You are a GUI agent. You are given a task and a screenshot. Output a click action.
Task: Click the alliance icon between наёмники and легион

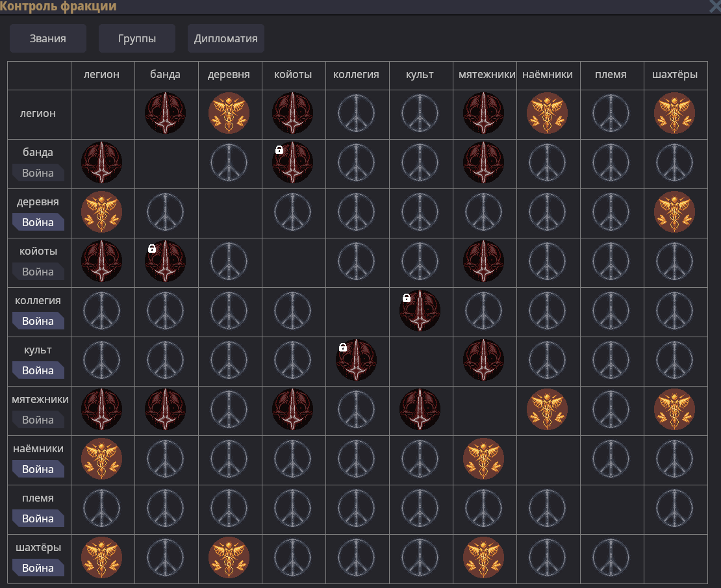coord(102,459)
